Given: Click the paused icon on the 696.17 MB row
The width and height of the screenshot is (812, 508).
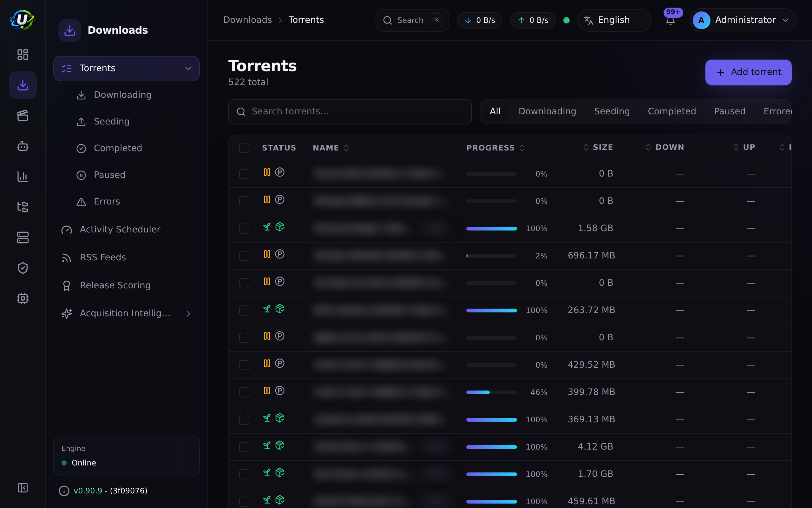Looking at the screenshot, I should (267, 254).
